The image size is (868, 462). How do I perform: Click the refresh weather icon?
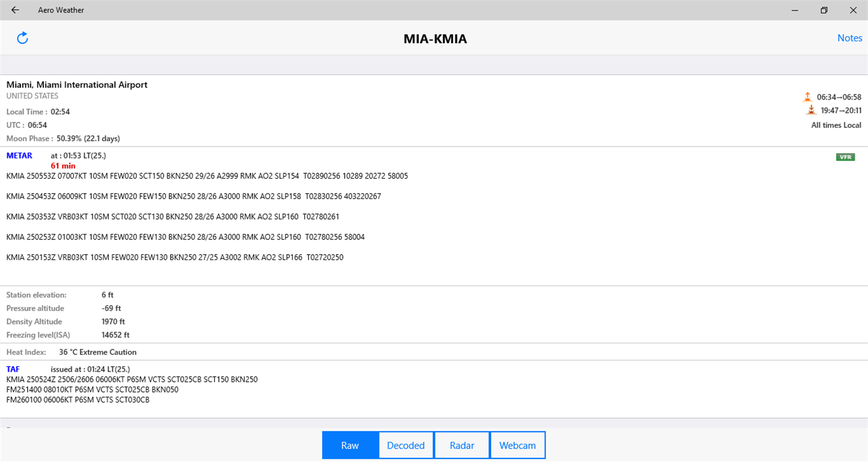pos(22,38)
